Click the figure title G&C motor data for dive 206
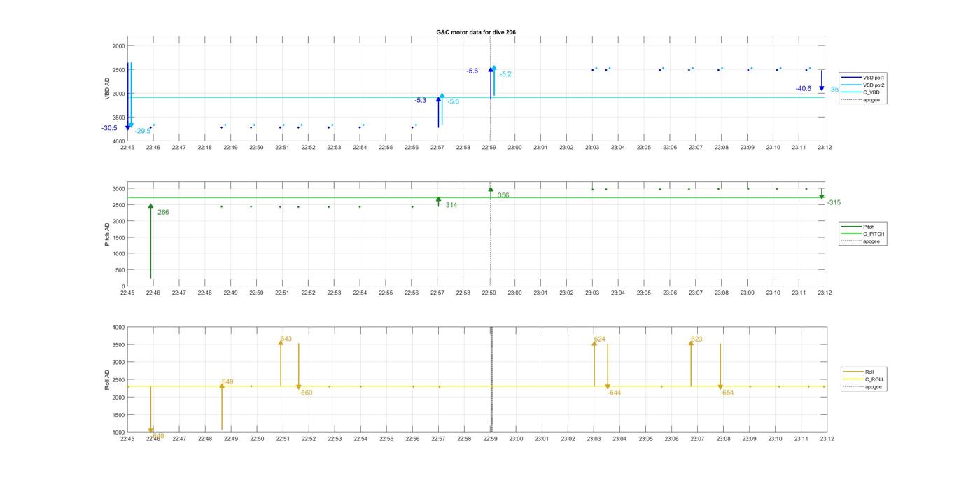This screenshot has width=980, height=485. click(x=476, y=32)
